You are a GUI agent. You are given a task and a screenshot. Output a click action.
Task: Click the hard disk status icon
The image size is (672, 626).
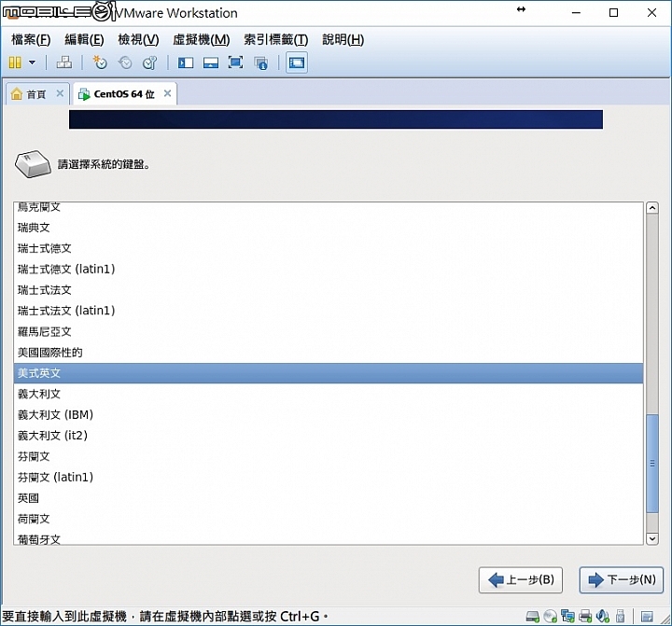click(x=533, y=617)
